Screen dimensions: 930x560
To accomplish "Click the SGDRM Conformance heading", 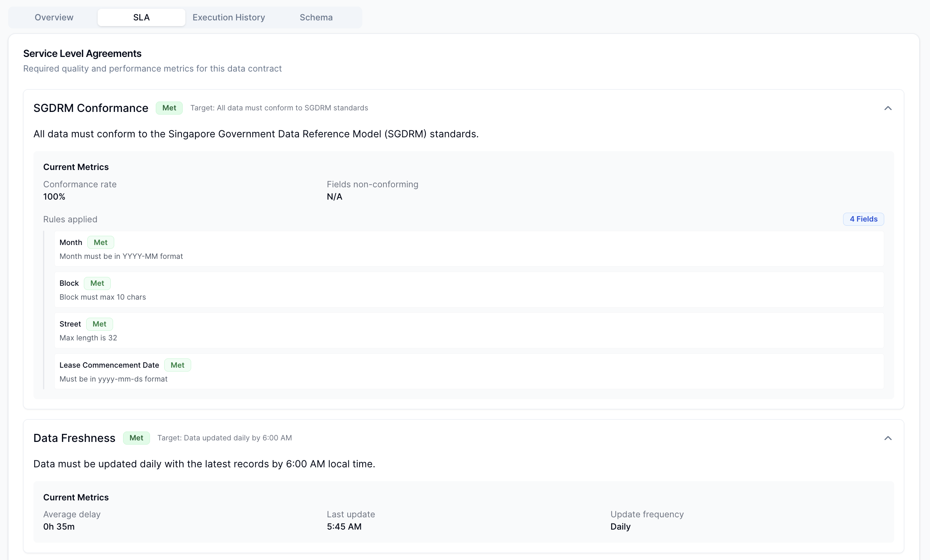I will click(x=91, y=108).
